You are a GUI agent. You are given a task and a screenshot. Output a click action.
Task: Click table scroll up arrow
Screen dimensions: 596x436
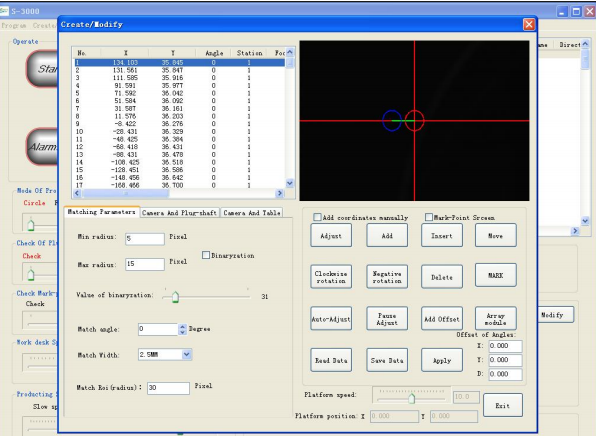tap(290, 52)
